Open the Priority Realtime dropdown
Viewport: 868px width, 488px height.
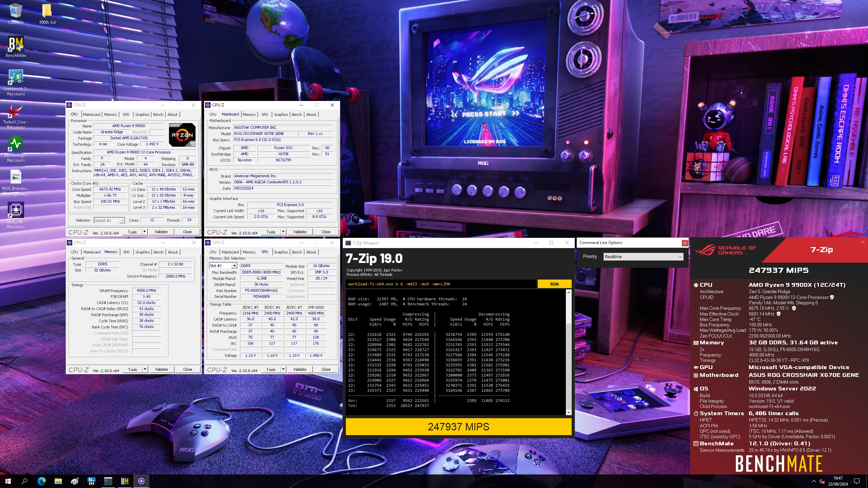(x=643, y=257)
